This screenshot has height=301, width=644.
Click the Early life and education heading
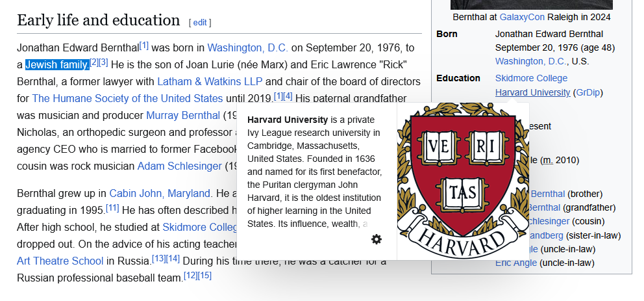click(x=98, y=20)
